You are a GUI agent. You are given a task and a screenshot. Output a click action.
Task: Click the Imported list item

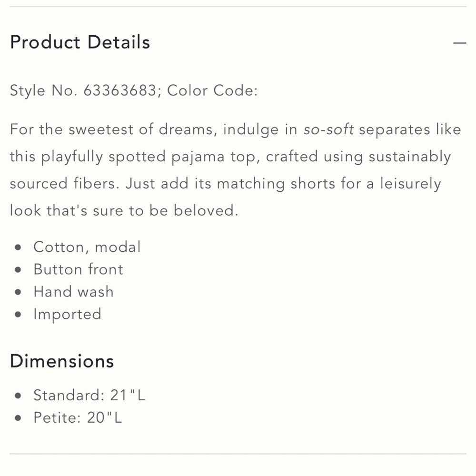pos(67,314)
